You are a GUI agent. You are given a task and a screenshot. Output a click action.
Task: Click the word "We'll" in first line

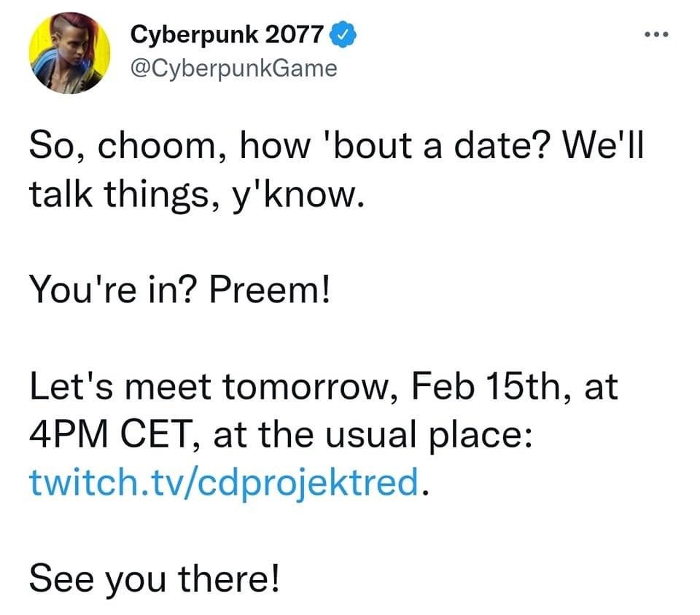point(603,145)
